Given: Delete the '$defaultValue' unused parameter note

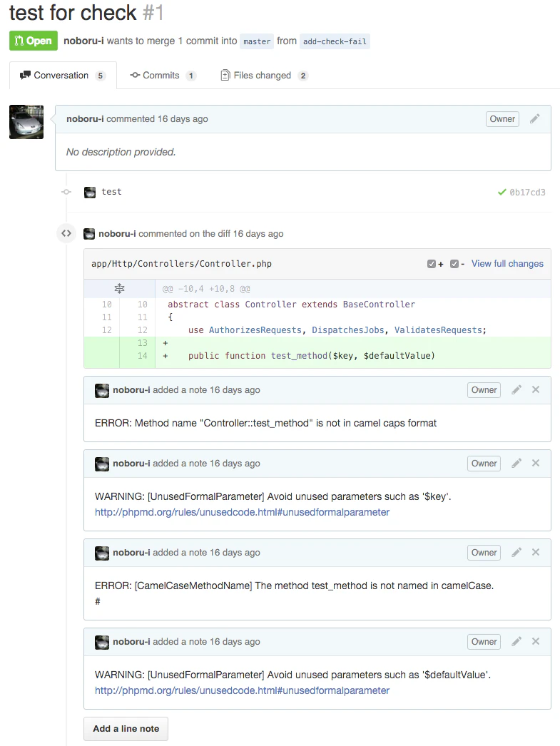Looking at the screenshot, I should (536, 641).
